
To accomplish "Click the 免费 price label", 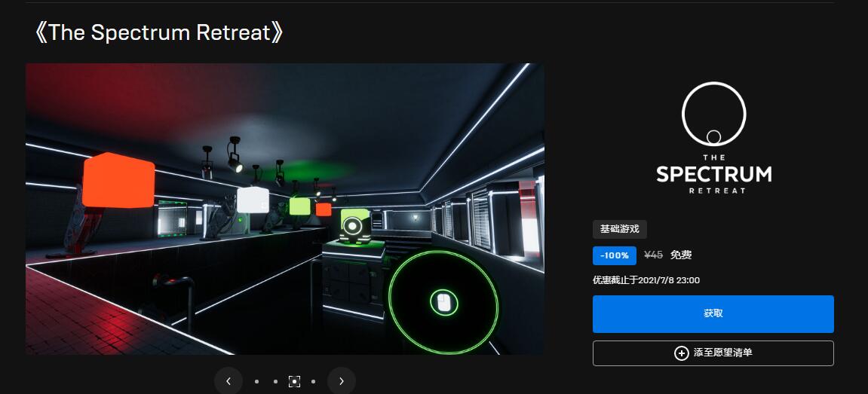I will tap(681, 255).
